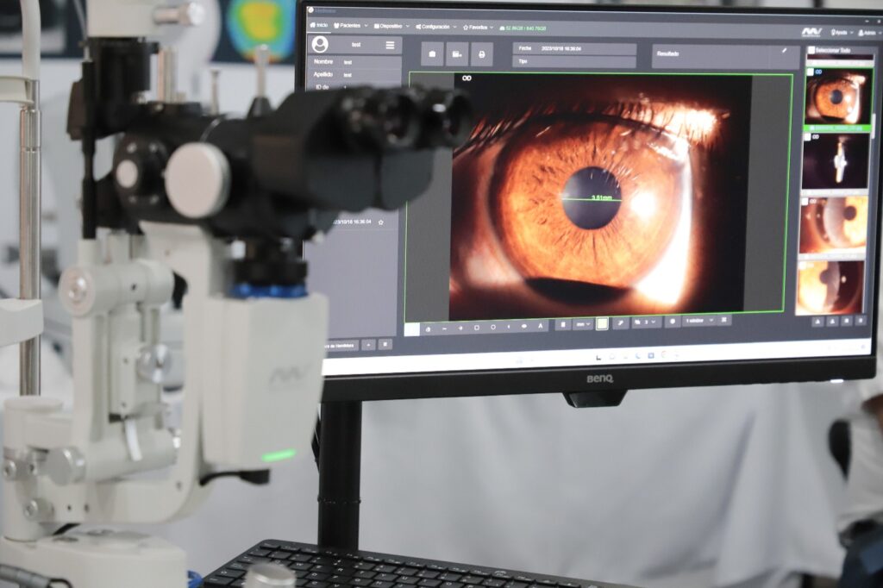This screenshot has height=588, width=883.
Task: Select the circle drawing tool
Action: tap(492, 327)
